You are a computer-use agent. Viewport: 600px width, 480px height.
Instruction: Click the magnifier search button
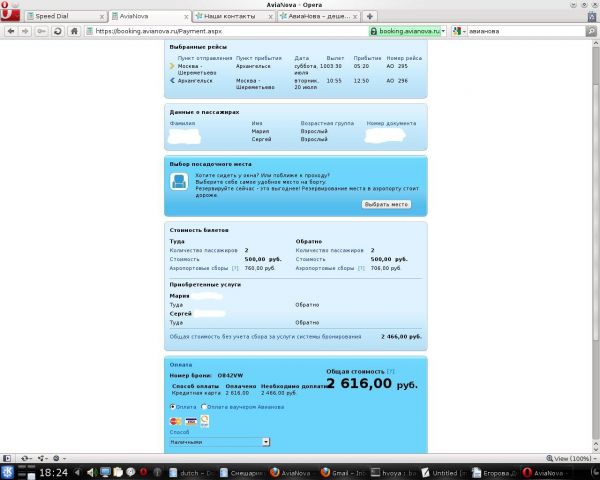(x=591, y=31)
